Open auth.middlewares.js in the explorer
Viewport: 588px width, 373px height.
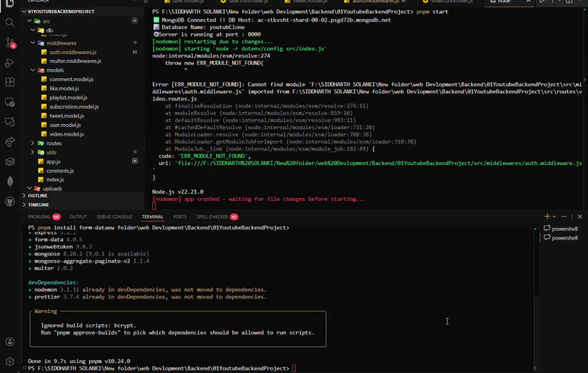click(73, 52)
